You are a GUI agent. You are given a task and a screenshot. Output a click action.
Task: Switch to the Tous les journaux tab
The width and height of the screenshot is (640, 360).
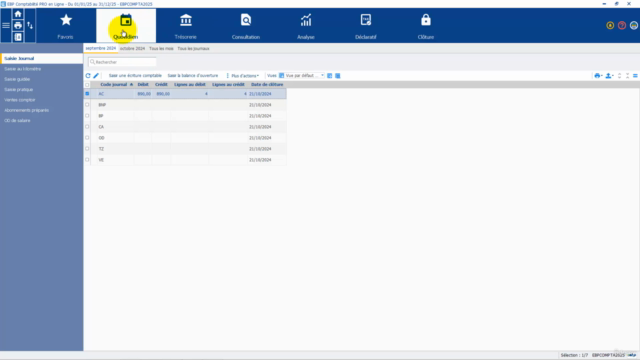193,48
